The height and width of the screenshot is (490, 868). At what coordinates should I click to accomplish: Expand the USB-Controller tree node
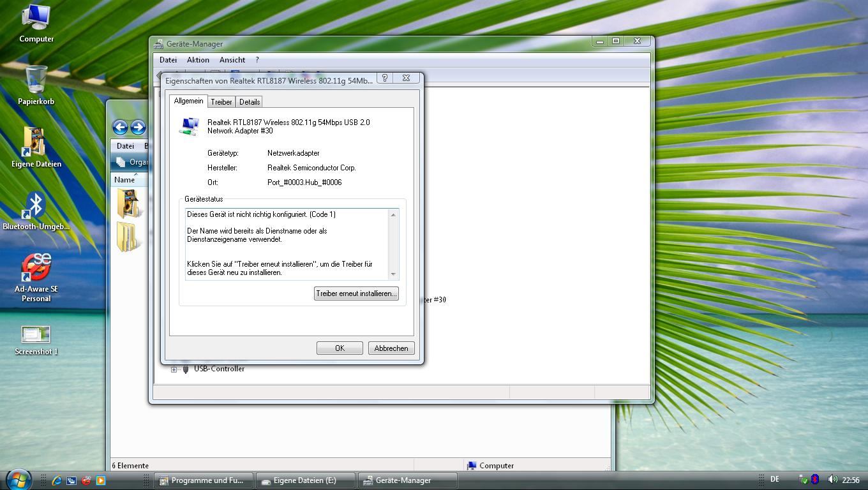coord(174,369)
